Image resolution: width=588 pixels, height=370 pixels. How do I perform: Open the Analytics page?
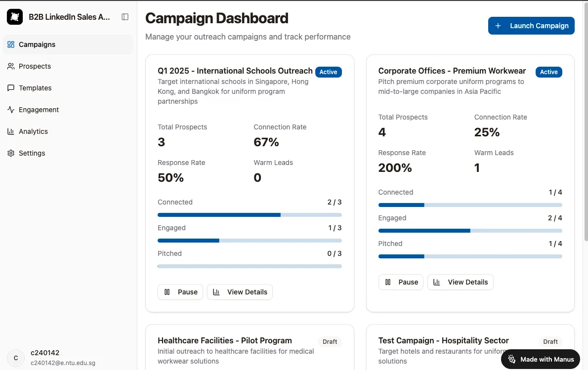coord(68,131)
